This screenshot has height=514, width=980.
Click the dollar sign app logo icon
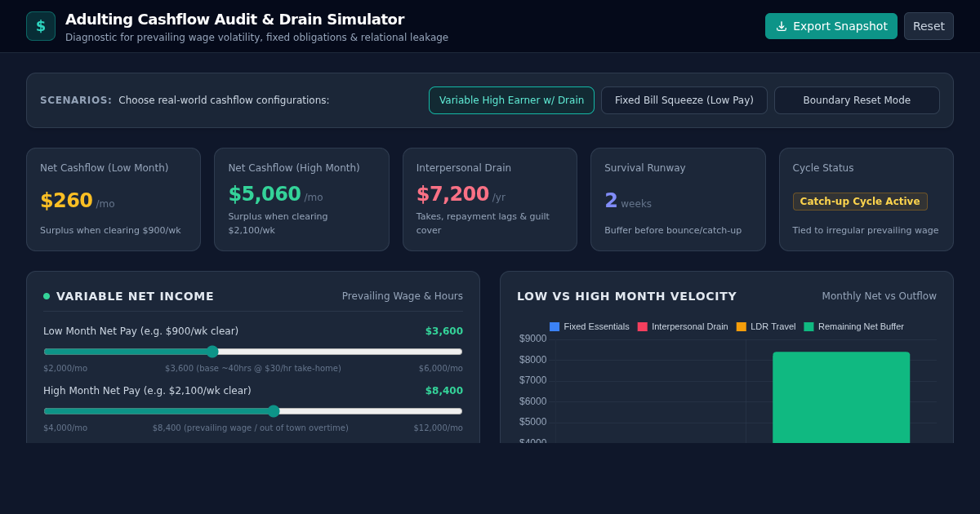[x=41, y=26]
